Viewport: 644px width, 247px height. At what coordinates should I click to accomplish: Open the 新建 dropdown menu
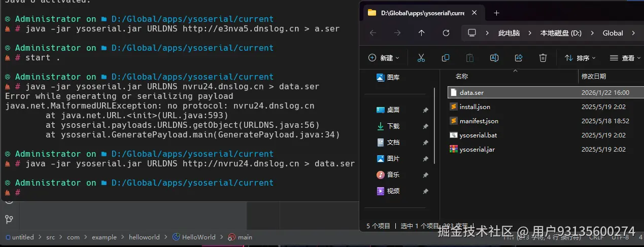(384, 58)
